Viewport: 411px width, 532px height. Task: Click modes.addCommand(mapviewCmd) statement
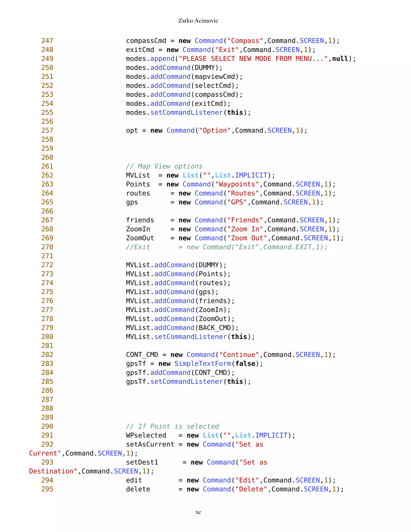click(x=184, y=77)
